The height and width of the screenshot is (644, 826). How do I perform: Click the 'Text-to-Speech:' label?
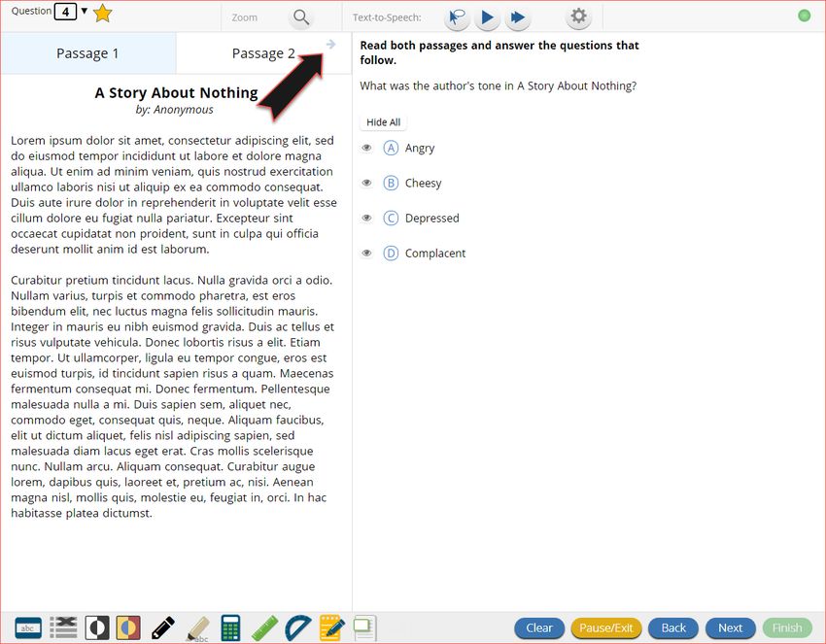(387, 17)
